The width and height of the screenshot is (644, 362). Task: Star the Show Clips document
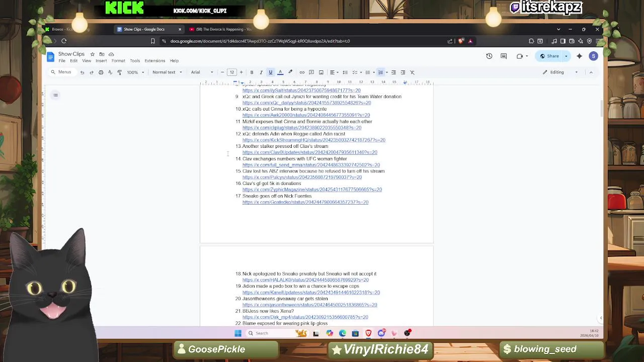(92, 54)
